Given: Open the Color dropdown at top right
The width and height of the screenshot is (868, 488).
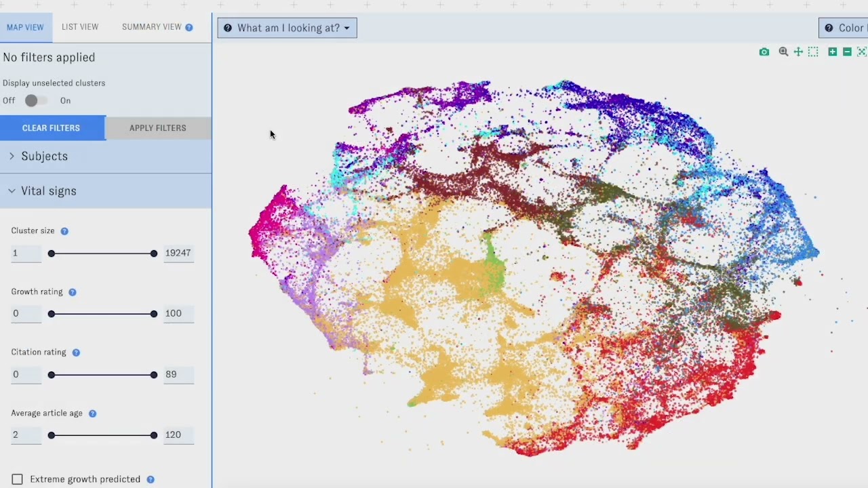Looking at the screenshot, I should pyautogui.click(x=844, y=28).
